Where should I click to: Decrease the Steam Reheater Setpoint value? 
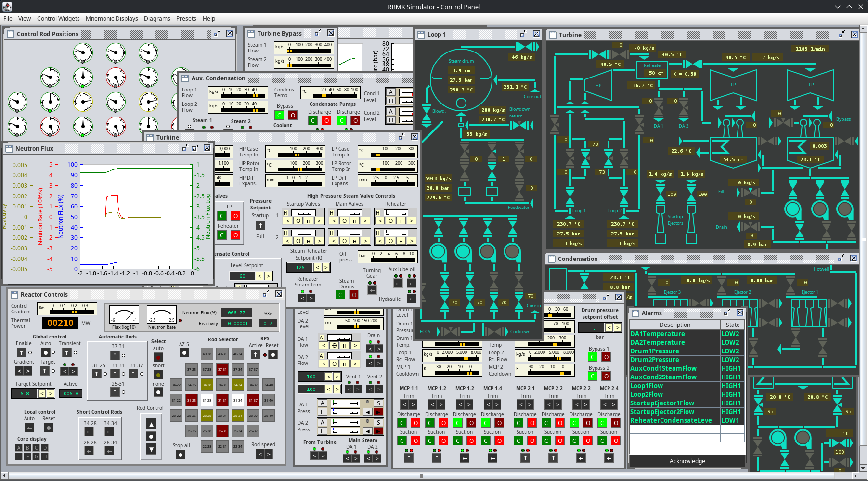pyautogui.click(x=317, y=267)
